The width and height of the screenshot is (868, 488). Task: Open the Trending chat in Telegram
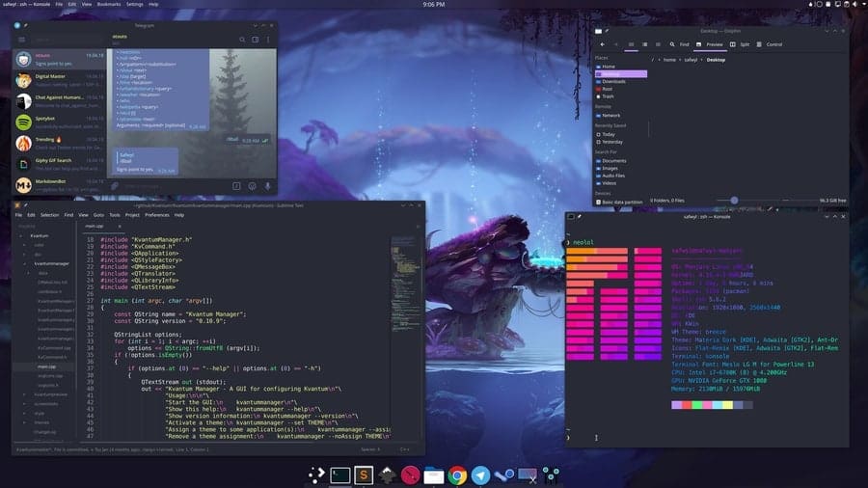[59, 144]
